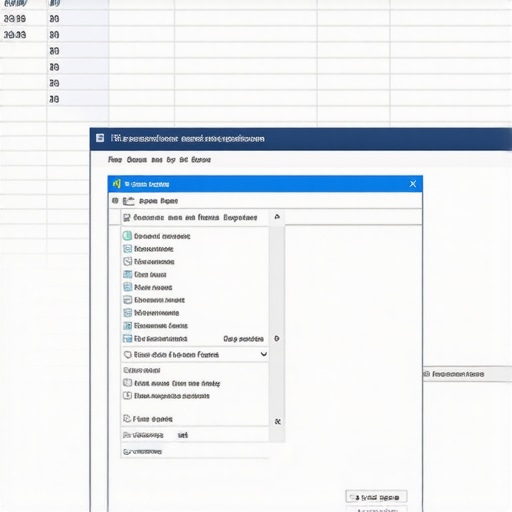The height and width of the screenshot is (512, 512).
Task: Click the icon of the eighth list entry
Action: (x=127, y=325)
